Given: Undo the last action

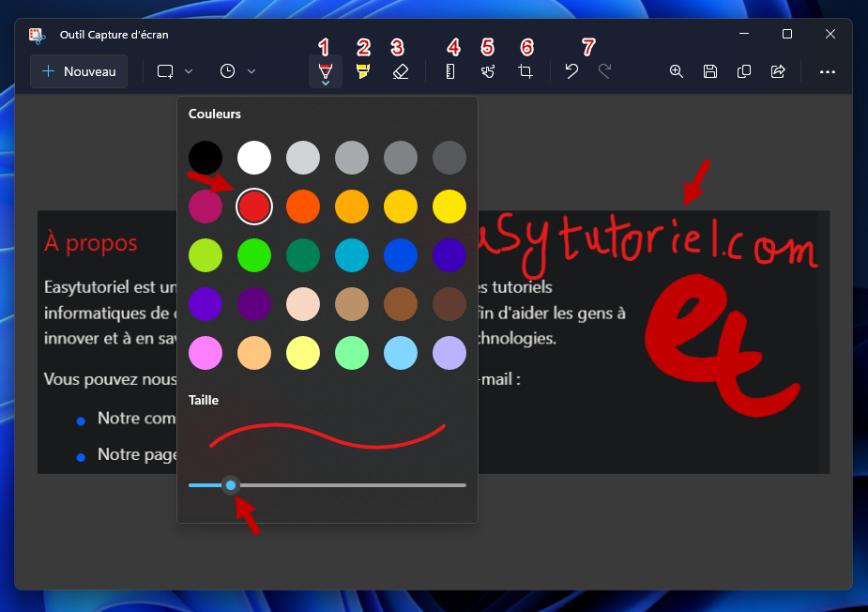Looking at the screenshot, I should click(571, 71).
